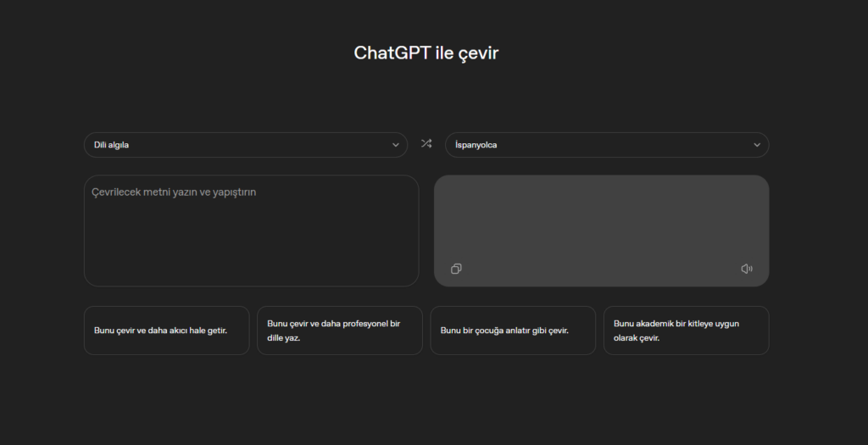Click the 'ChatGPT ile çevir' heading

point(426,53)
